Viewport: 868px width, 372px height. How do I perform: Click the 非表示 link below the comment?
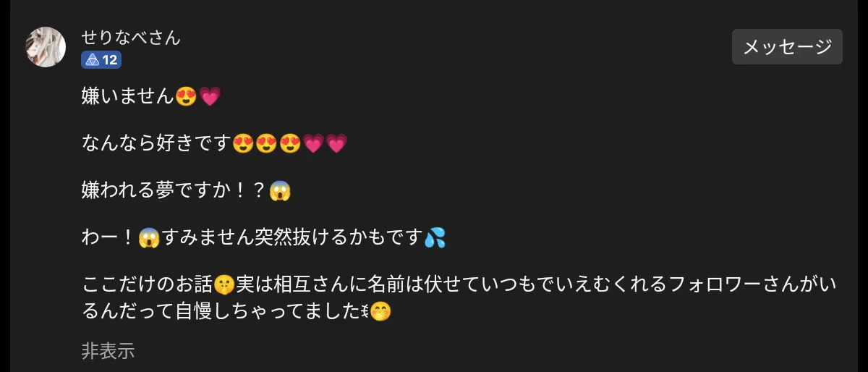[x=108, y=351]
